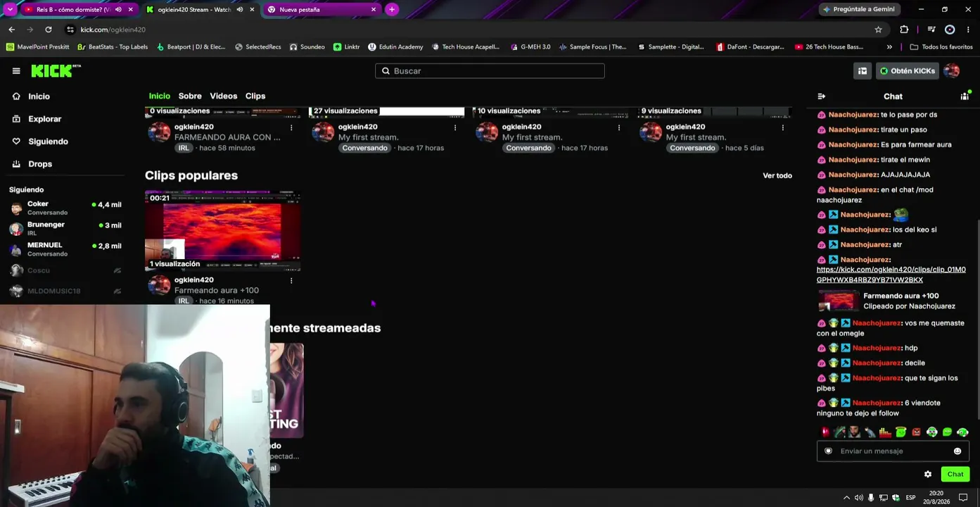Switch to the Nueva pestaña tab
The width and height of the screenshot is (980, 507).
point(323,10)
